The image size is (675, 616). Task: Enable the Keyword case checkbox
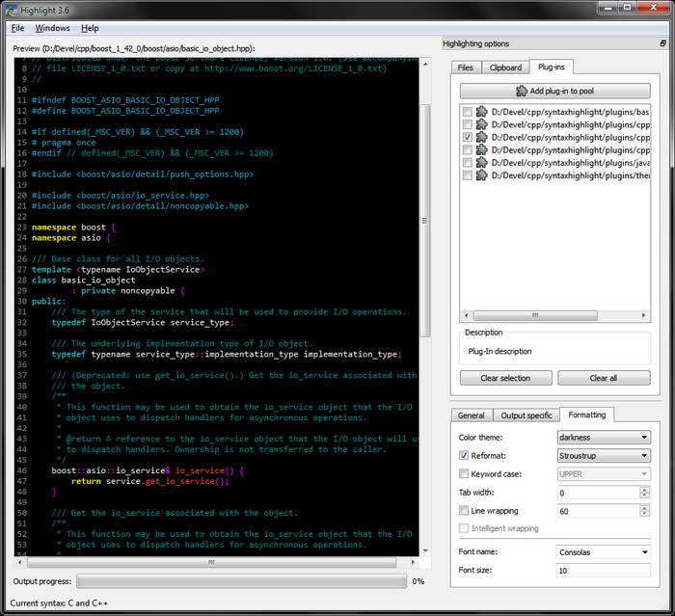465,473
